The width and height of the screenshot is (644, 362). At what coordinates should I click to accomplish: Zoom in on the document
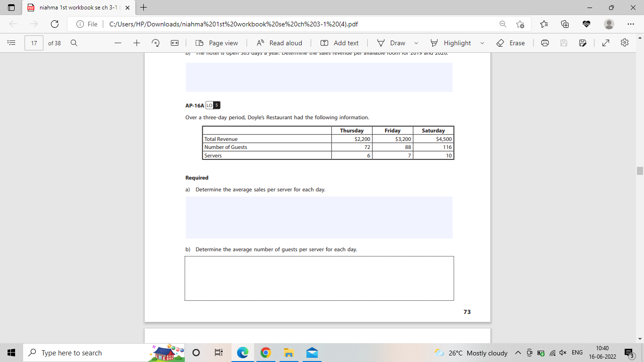(x=136, y=43)
